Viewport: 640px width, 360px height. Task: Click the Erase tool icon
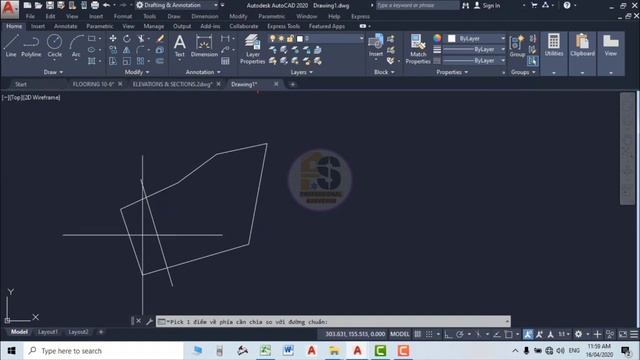click(x=160, y=38)
